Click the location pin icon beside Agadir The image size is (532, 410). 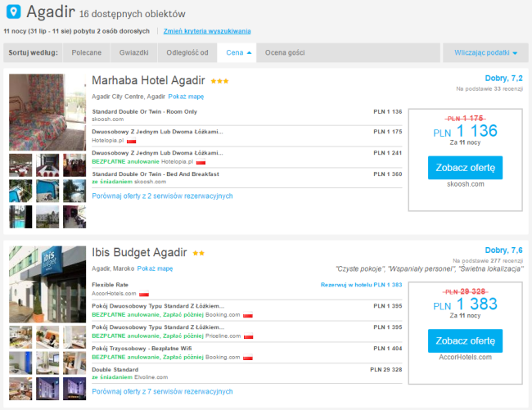coord(13,12)
